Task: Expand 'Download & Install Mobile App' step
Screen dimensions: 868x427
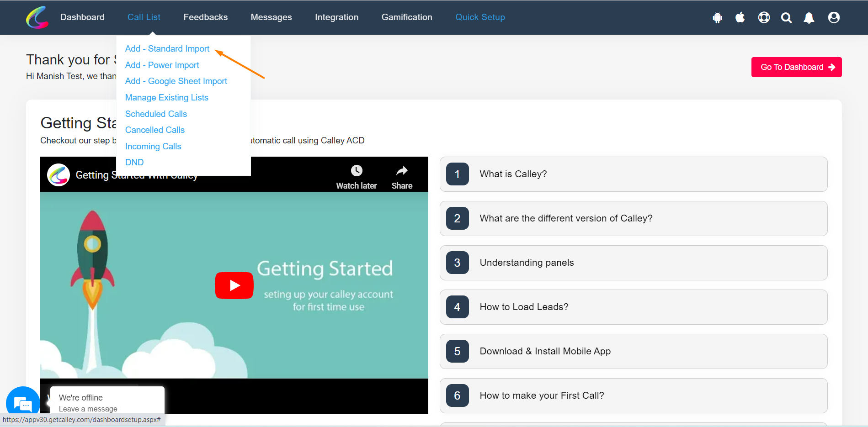Action: (x=634, y=351)
